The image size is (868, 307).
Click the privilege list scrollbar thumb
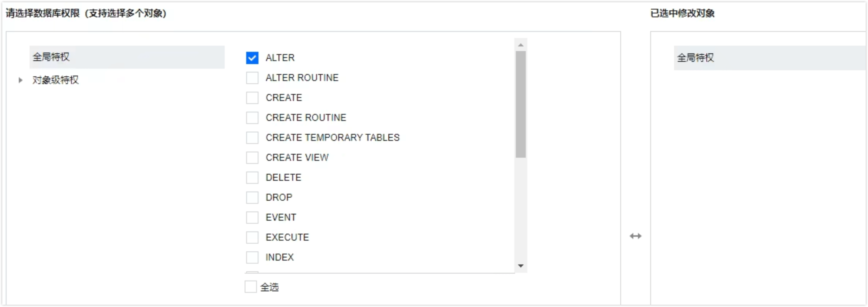[521, 104]
